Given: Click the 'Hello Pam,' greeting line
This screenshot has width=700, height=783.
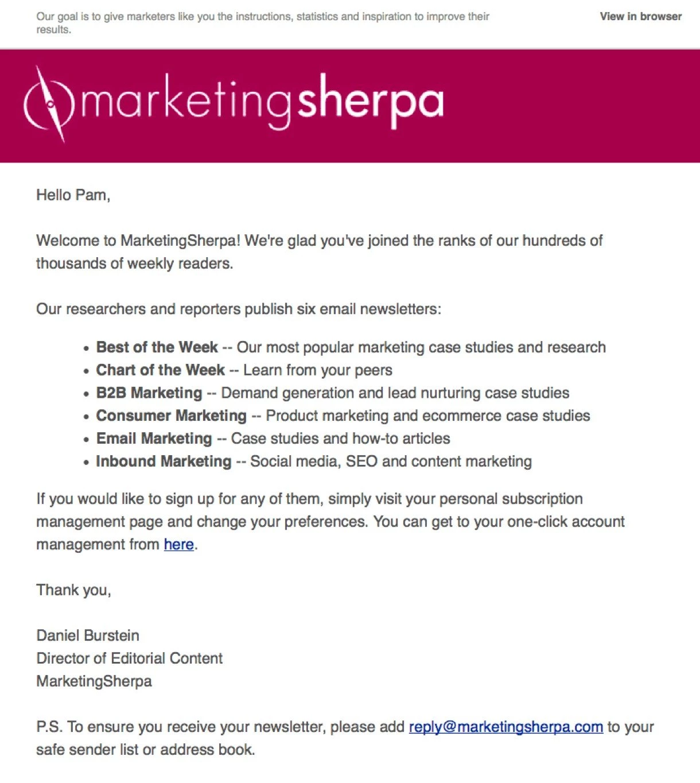Looking at the screenshot, I should 73,195.
